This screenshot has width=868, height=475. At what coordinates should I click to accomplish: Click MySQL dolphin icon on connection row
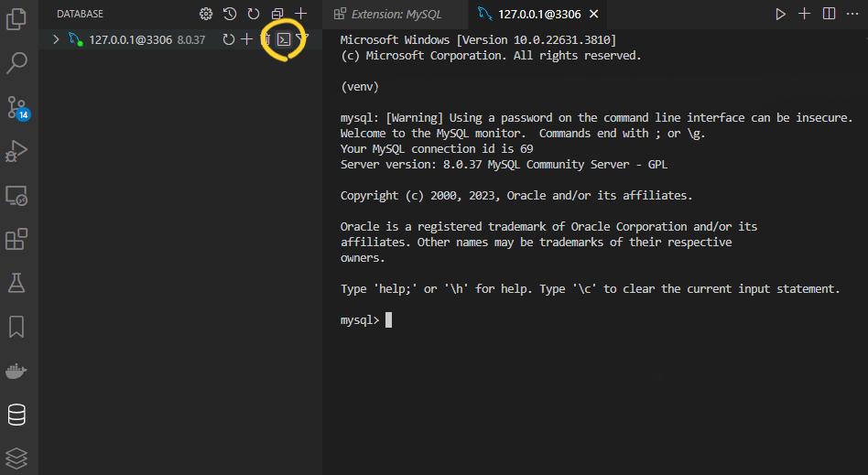(x=75, y=39)
